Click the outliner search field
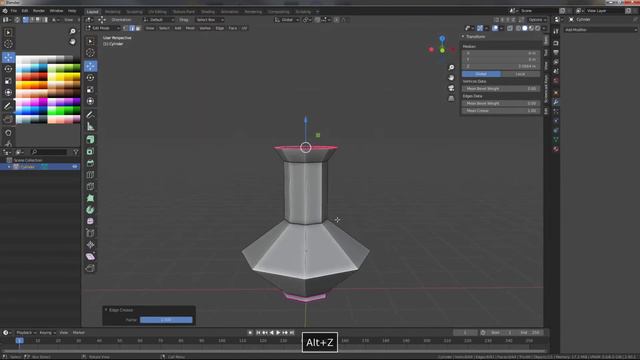Image resolution: width=640 pixels, height=360 pixels. click(49, 152)
